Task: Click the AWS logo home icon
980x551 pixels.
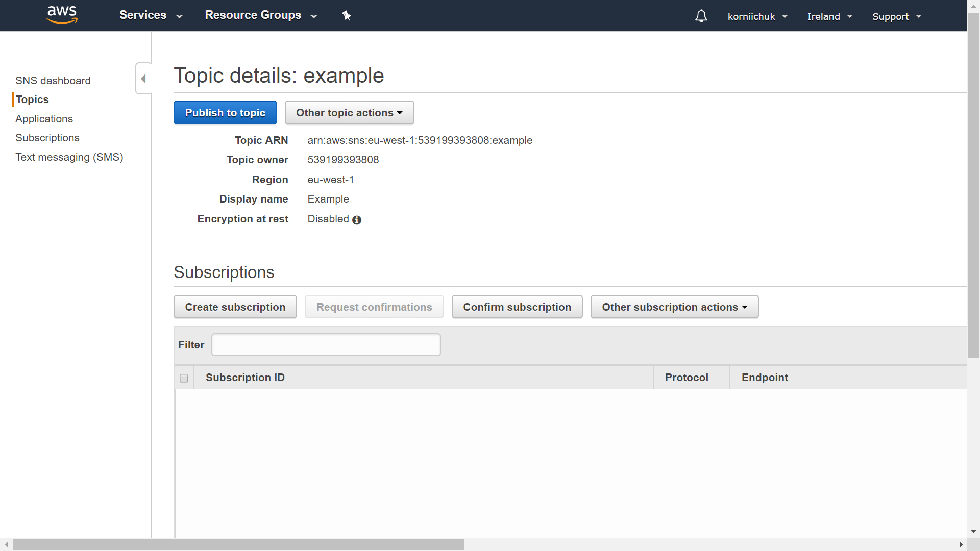Action: (x=62, y=15)
